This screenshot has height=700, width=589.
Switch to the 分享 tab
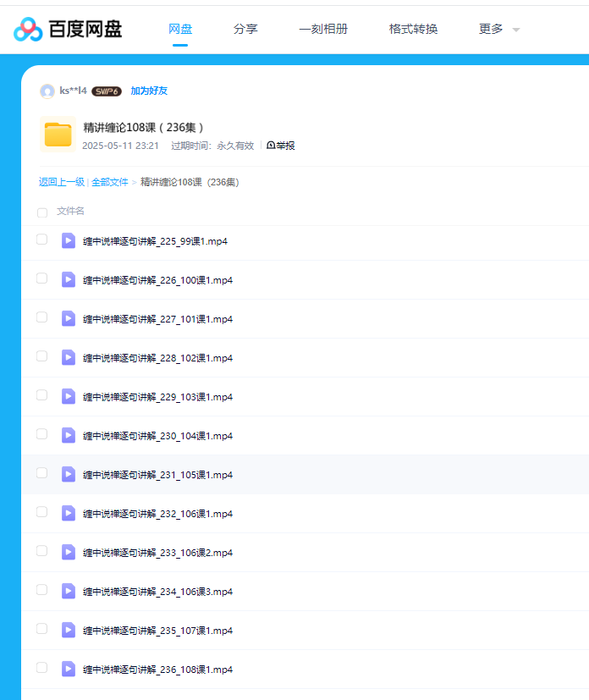tap(245, 30)
